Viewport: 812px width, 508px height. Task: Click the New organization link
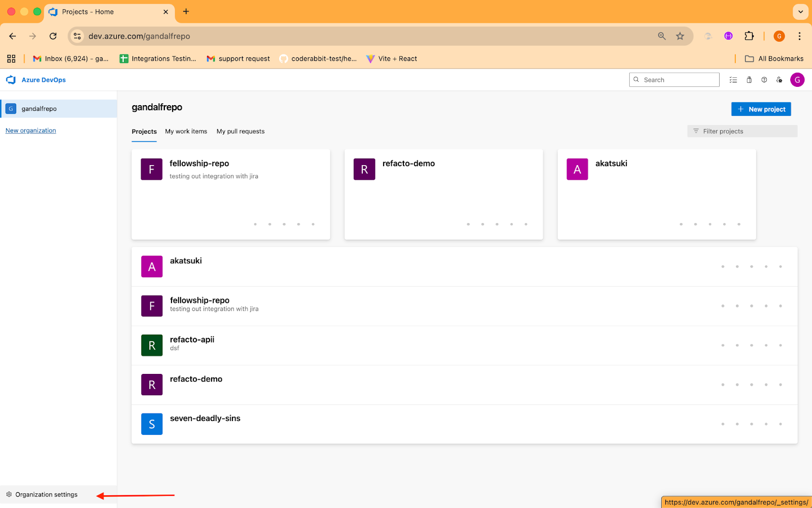[x=31, y=131]
